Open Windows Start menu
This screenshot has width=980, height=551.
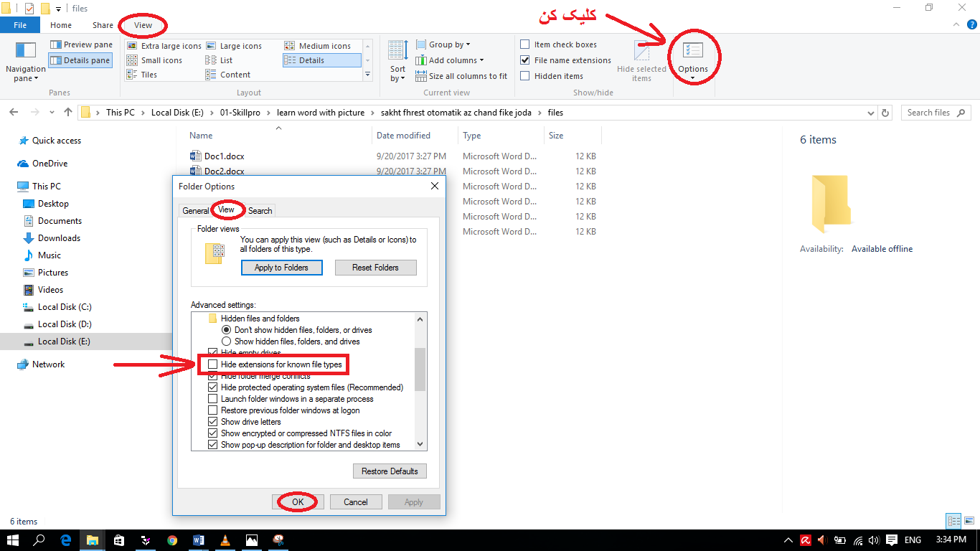point(13,540)
